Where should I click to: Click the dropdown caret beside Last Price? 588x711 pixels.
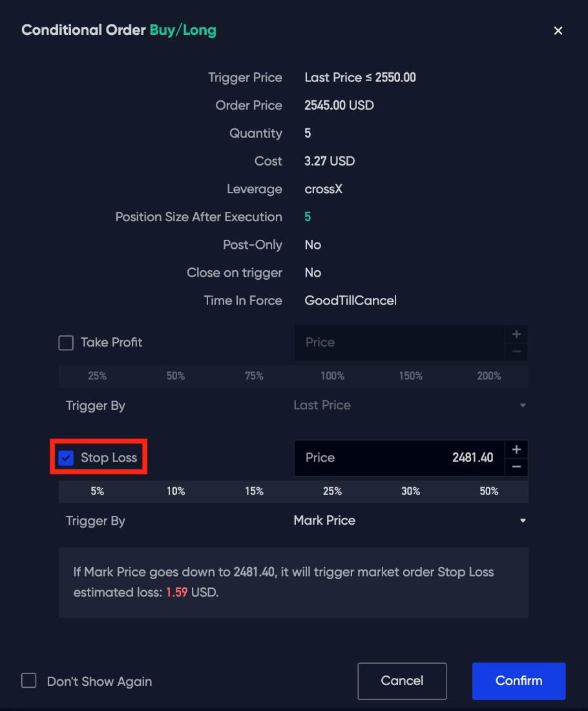point(523,405)
